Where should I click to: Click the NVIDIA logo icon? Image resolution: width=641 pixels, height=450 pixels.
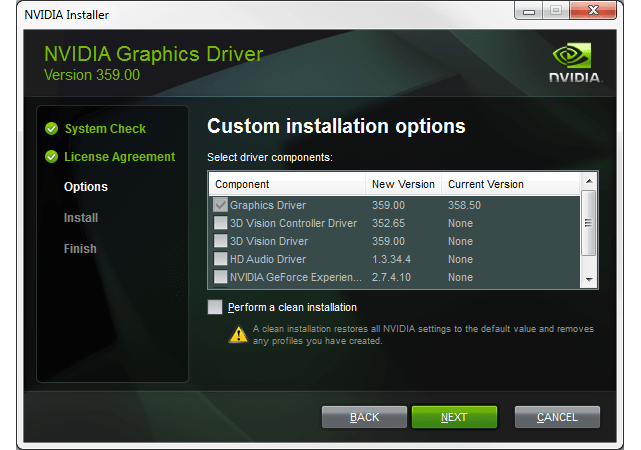575,63
